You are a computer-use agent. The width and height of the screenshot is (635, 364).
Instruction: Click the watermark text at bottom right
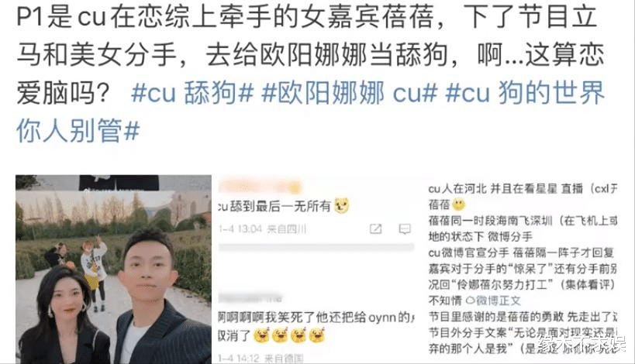tap(582, 344)
